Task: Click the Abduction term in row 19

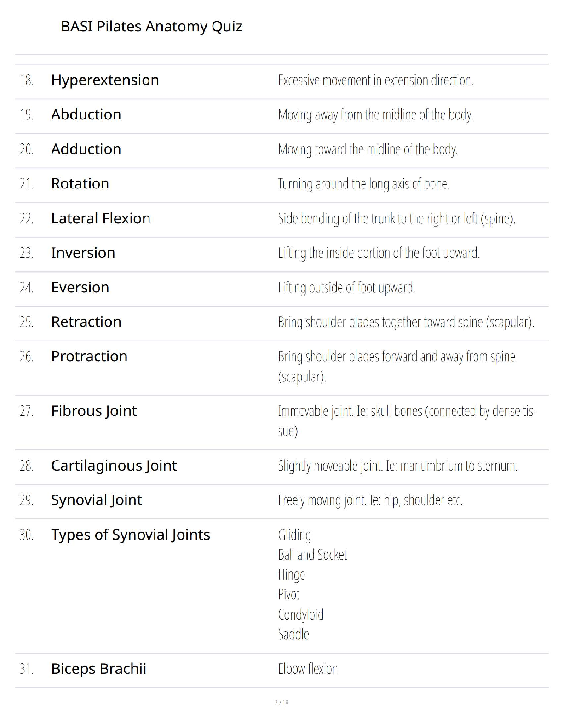Action: pyautogui.click(x=86, y=114)
